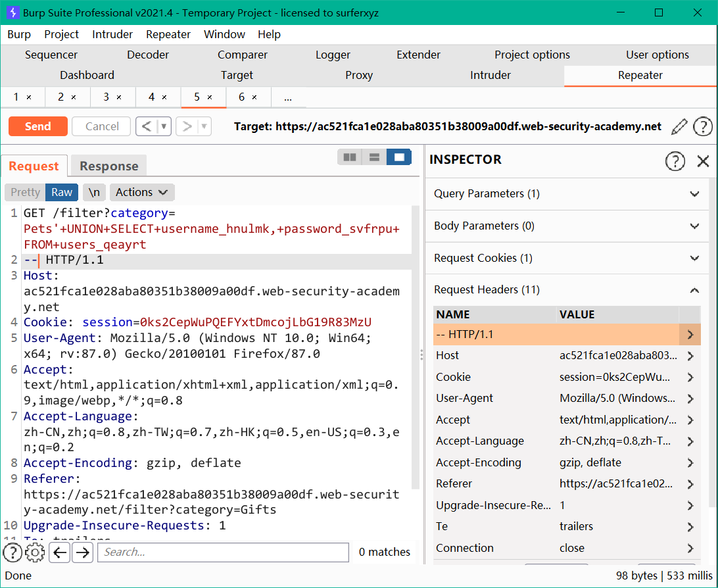Switch to Raw view

[x=62, y=192]
